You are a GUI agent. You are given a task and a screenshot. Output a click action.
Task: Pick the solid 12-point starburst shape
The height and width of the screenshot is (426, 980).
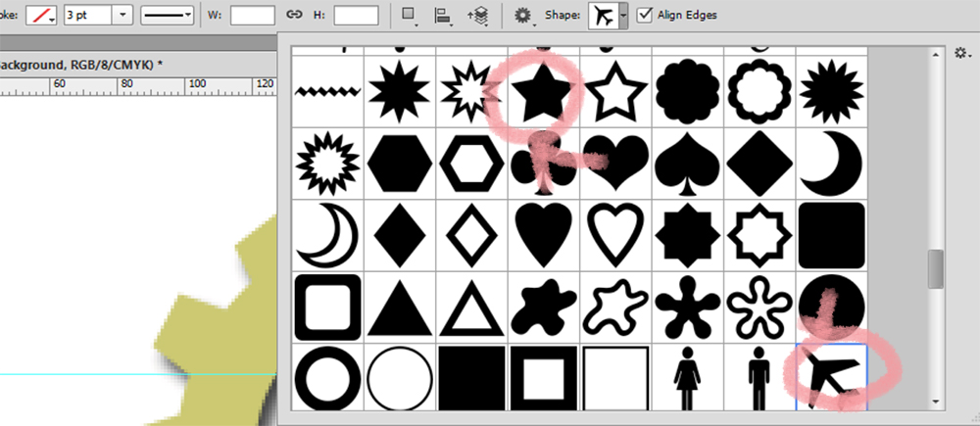(x=400, y=92)
